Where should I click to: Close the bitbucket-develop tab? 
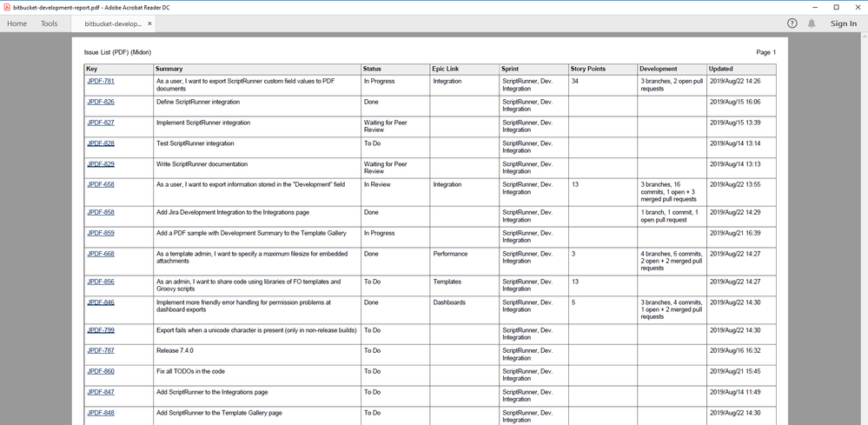tap(150, 23)
